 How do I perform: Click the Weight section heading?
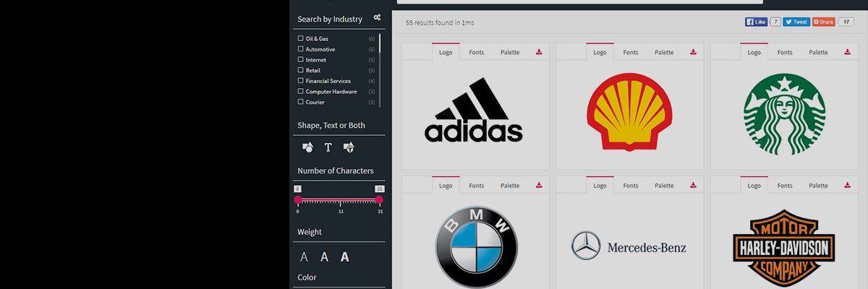(310, 232)
